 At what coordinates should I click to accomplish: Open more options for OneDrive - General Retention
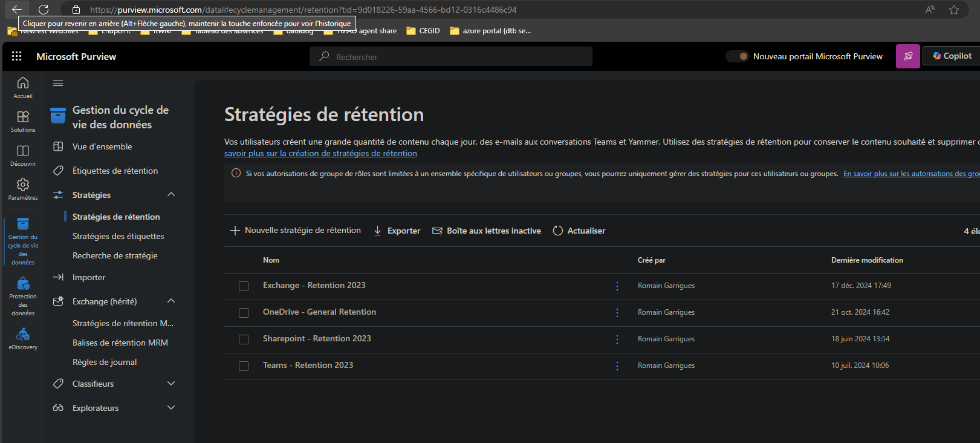coord(617,312)
